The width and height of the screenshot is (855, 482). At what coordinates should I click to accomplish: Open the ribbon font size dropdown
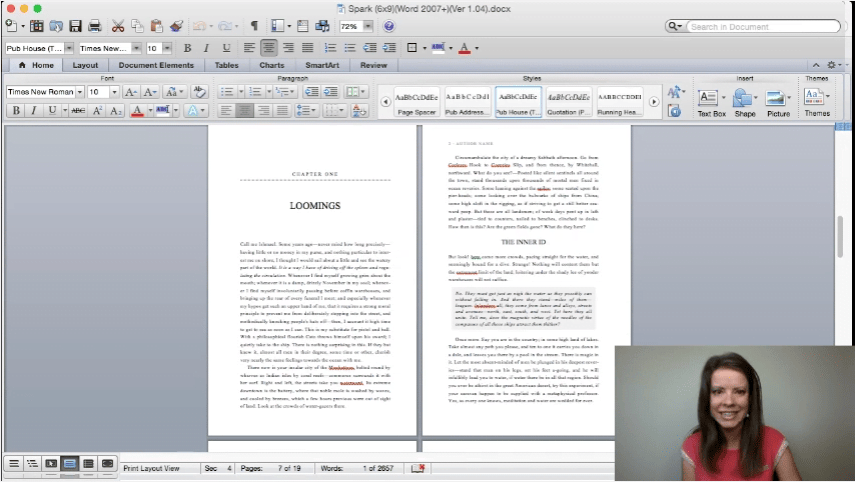115,92
